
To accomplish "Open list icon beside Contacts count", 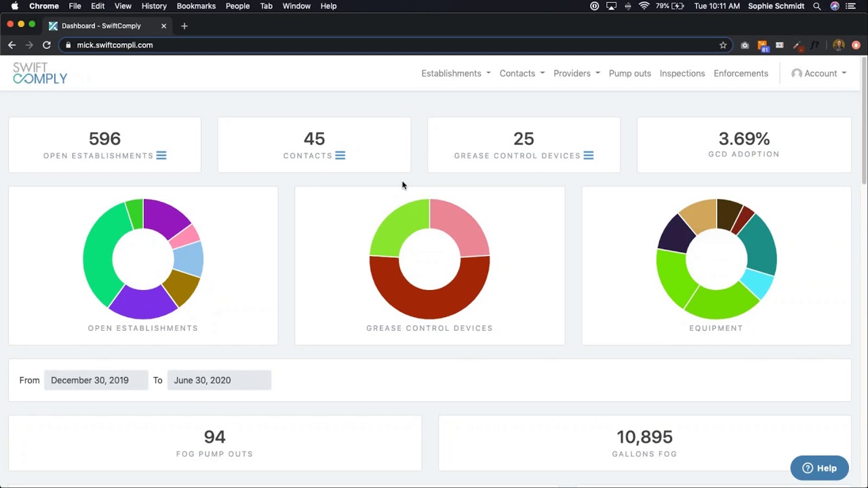I will [340, 155].
